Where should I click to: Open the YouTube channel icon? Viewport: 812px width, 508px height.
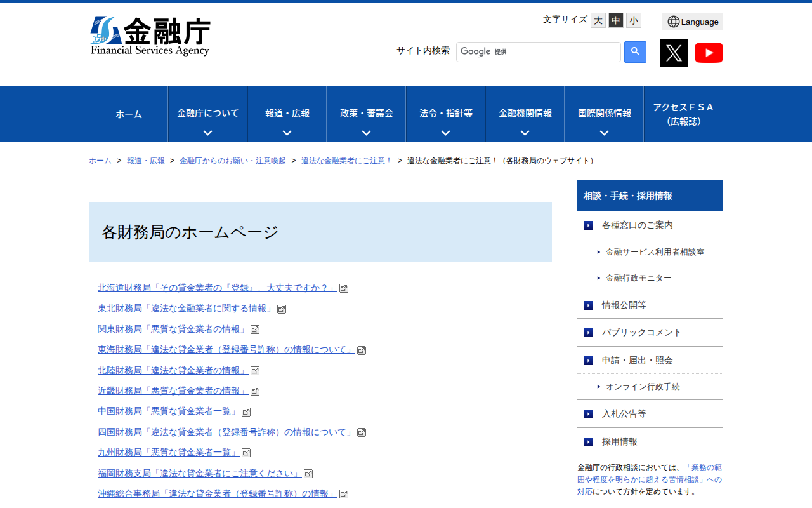(x=709, y=53)
